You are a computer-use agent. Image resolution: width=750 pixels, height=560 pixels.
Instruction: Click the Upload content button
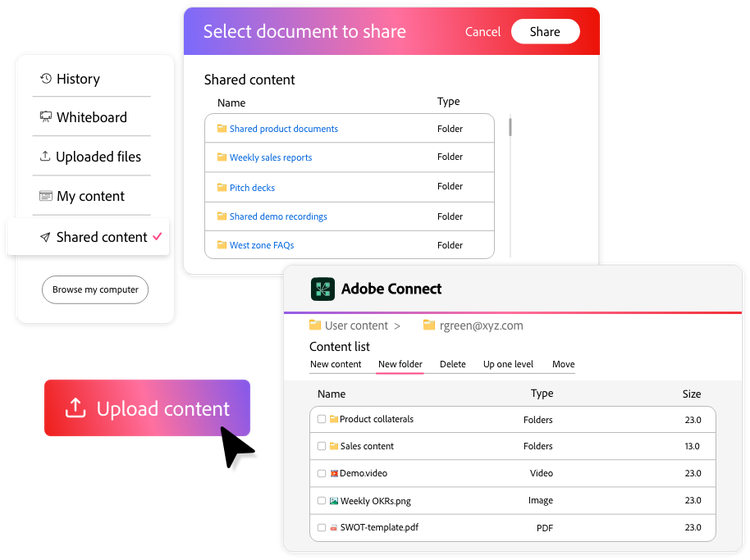[x=147, y=407]
